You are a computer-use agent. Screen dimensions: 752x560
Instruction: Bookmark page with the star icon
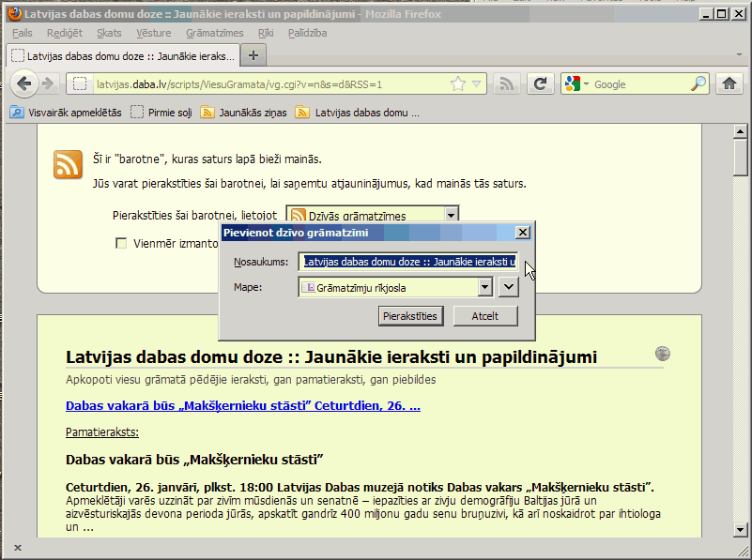pyautogui.click(x=458, y=84)
